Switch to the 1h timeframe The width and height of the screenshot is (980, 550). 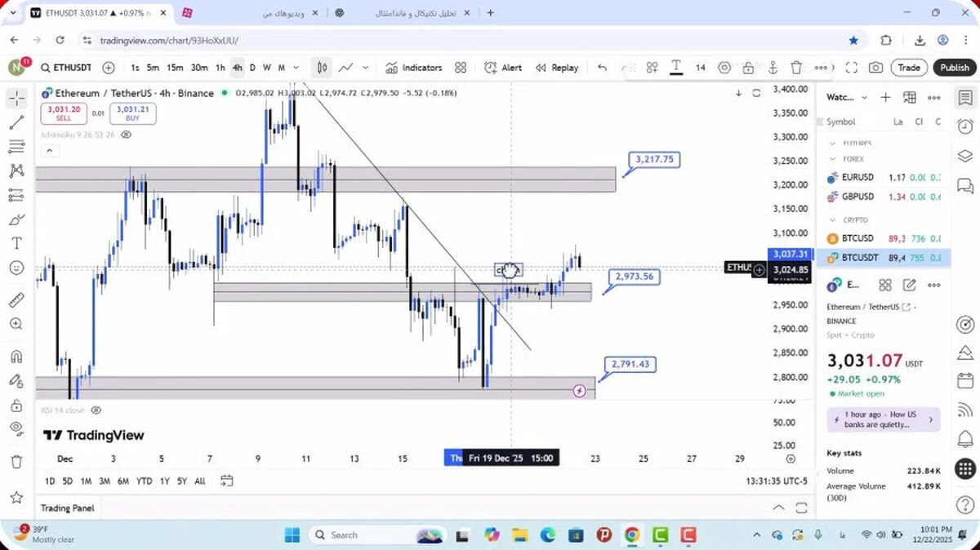click(220, 68)
